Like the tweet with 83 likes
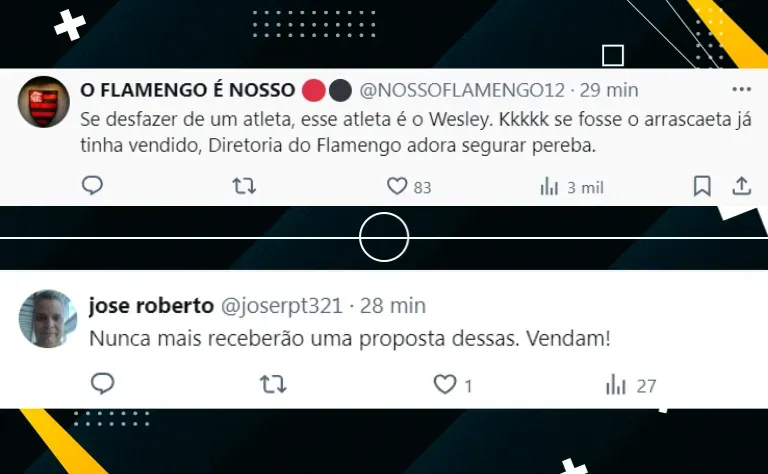 (408, 187)
